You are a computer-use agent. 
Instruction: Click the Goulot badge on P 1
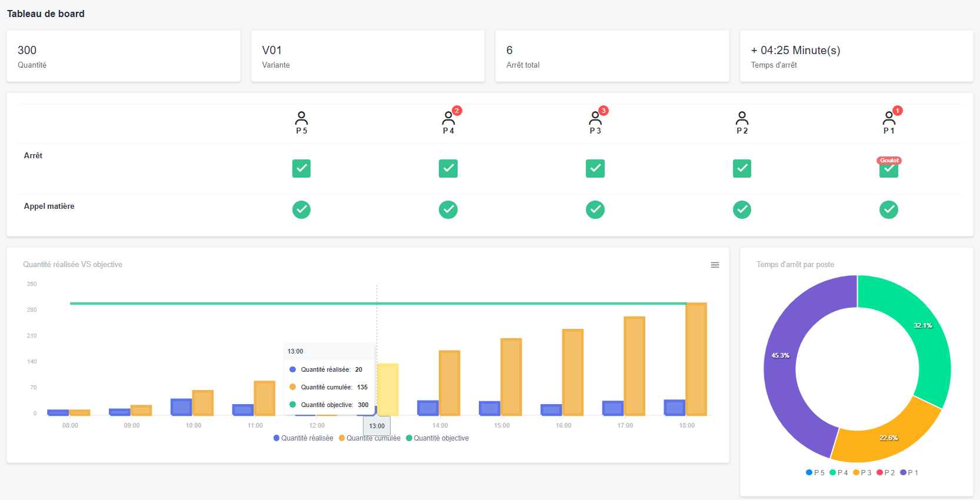[889, 161]
